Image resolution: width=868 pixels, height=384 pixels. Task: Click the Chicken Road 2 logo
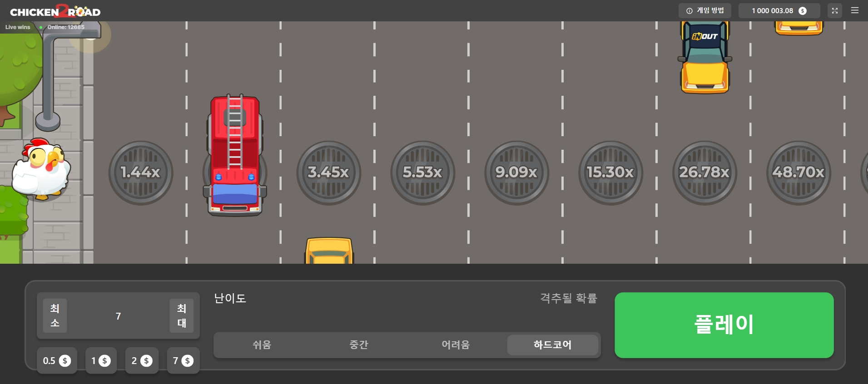click(x=55, y=11)
